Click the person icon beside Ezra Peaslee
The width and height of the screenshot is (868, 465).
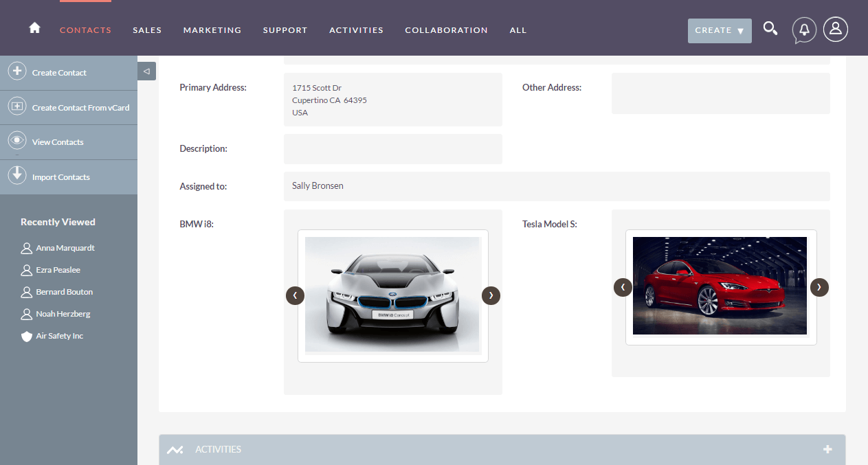27,270
